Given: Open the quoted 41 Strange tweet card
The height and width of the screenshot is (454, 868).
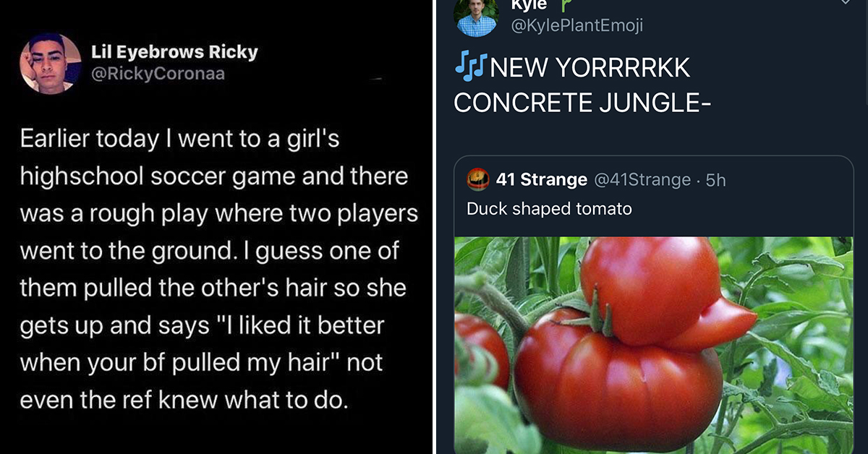Looking at the screenshot, I should click(654, 305).
